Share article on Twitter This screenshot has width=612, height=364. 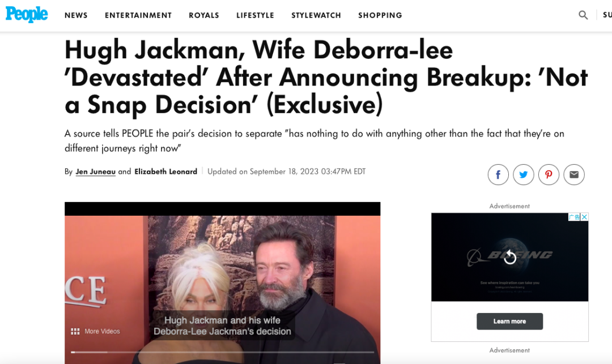(x=524, y=174)
